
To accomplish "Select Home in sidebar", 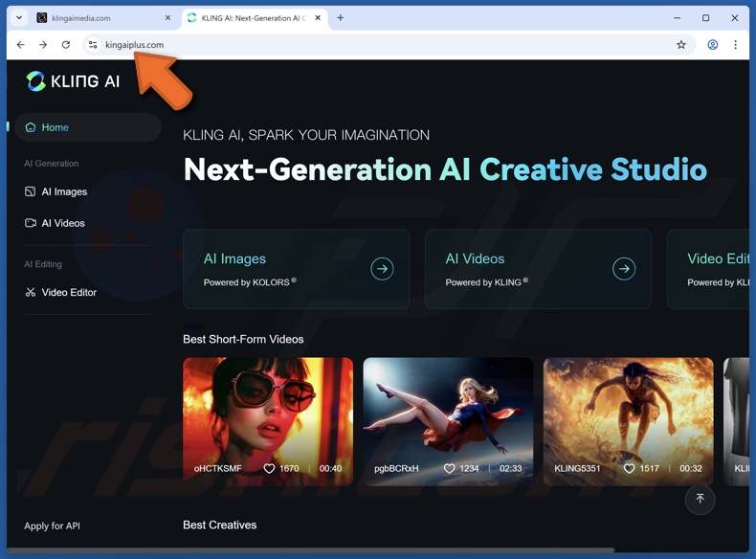I will (55, 127).
